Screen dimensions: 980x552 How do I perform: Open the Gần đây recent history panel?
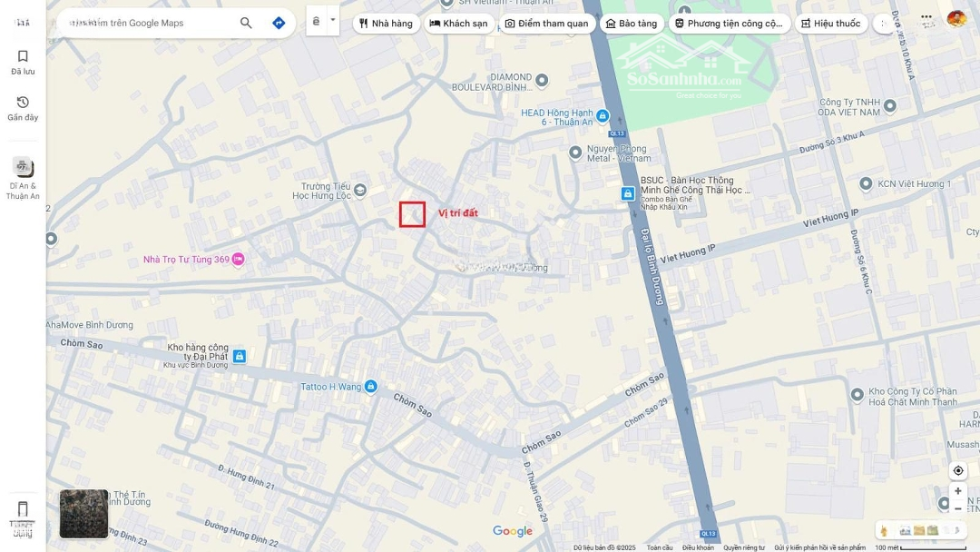coord(23,108)
